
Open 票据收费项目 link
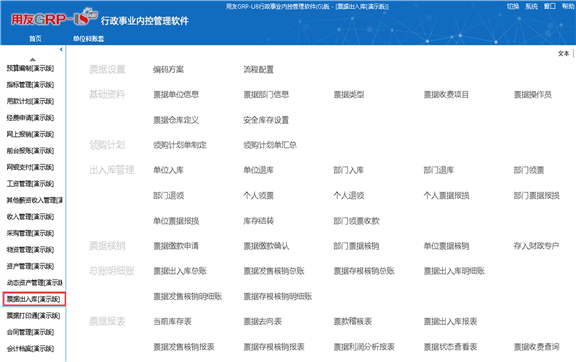pos(446,95)
